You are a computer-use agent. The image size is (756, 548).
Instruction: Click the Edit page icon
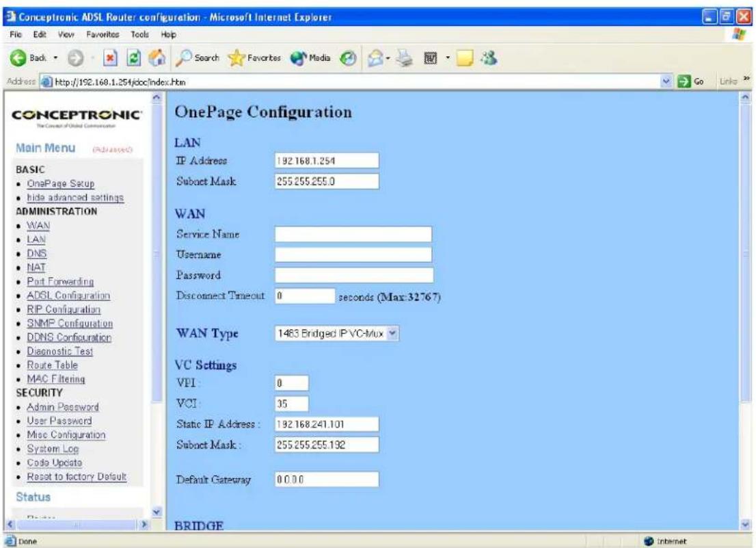430,58
